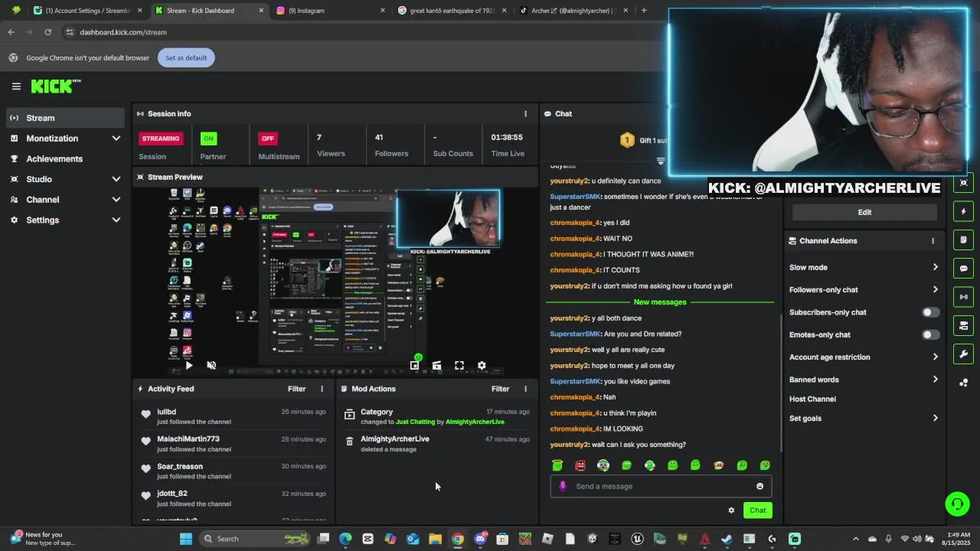Click the chat panel scrollbar
Image resolution: width=980 pixels, height=551 pixels.
point(780,383)
